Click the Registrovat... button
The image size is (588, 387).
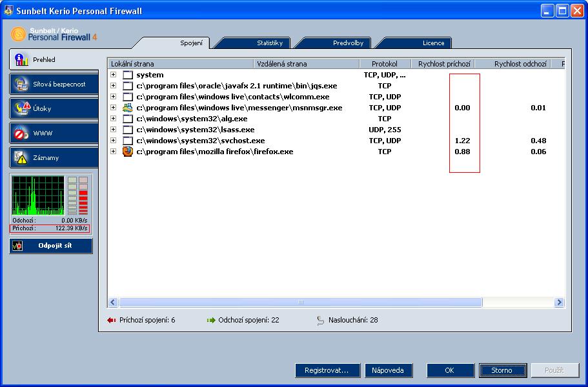pyautogui.click(x=327, y=370)
